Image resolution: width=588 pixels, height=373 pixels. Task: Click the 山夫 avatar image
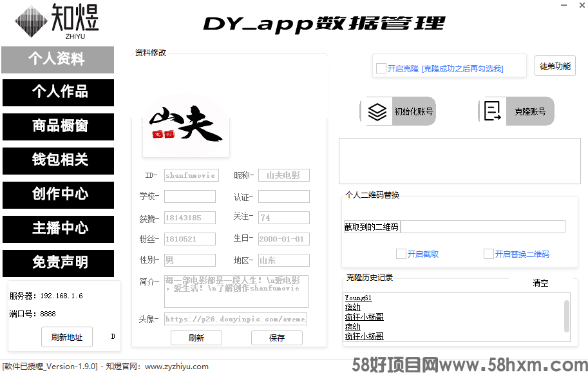(x=186, y=126)
